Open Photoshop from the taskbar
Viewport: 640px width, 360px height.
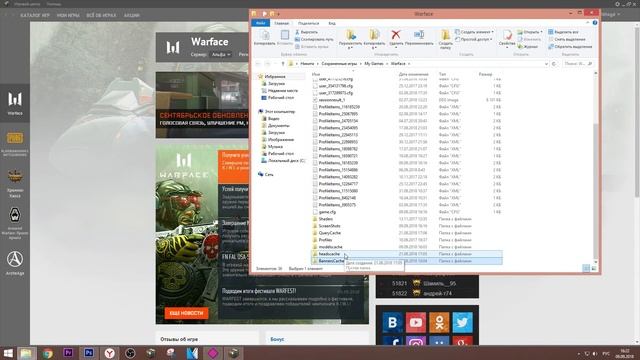tap(89, 353)
